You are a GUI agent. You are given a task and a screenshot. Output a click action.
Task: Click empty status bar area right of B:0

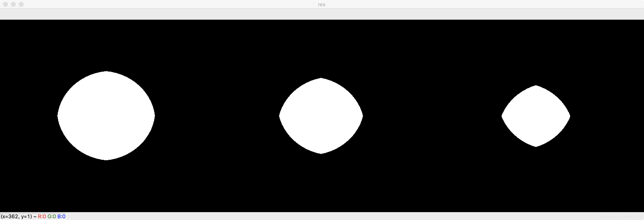[300, 216]
